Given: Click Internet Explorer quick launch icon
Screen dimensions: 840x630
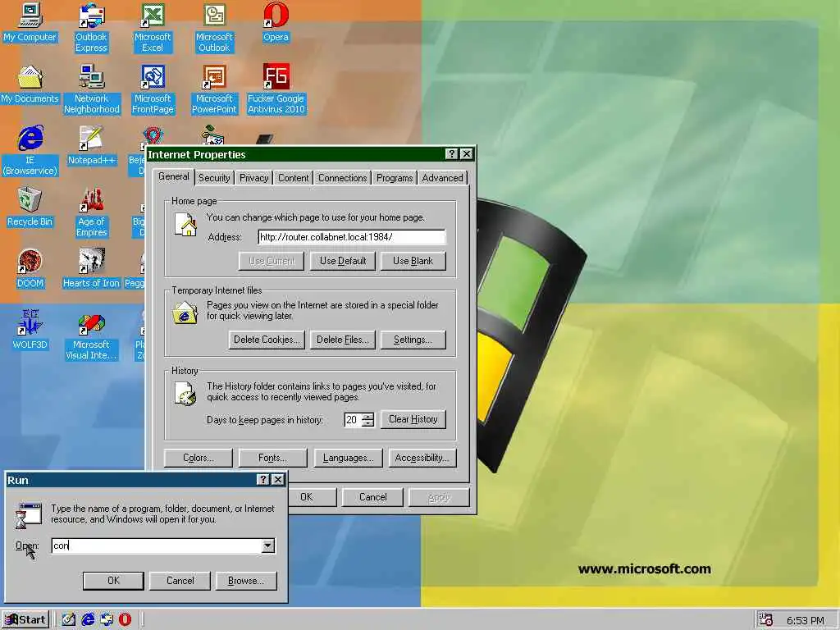Looking at the screenshot, I should click(x=88, y=619).
